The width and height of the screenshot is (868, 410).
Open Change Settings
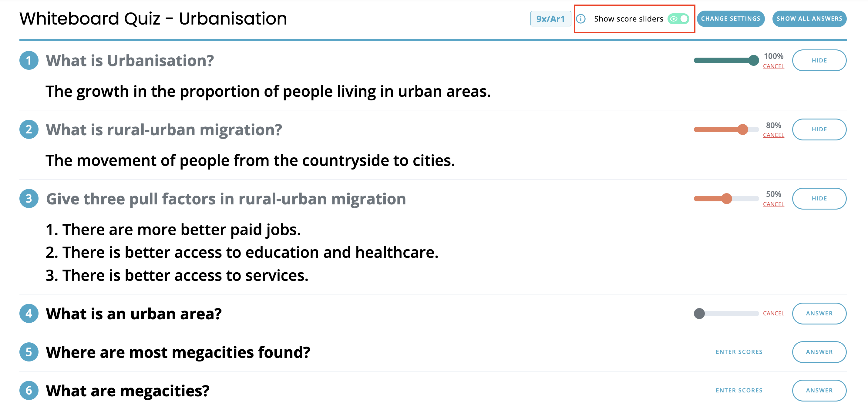tap(731, 19)
